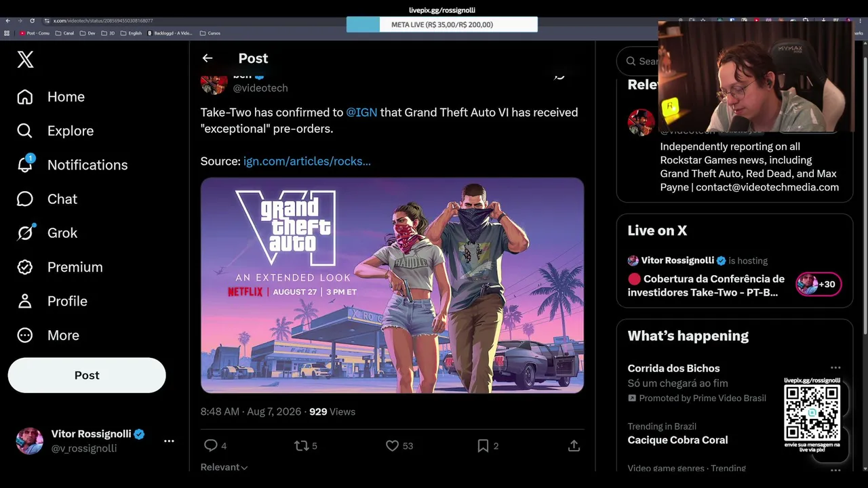Open account menu dots beside Vitor Rossignolli

click(x=169, y=441)
